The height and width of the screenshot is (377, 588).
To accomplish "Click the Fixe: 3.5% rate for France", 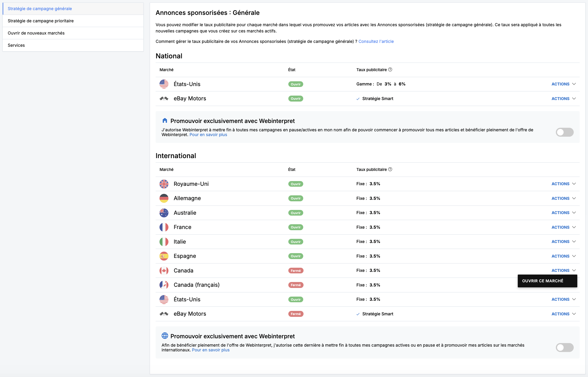I will click(x=368, y=227).
